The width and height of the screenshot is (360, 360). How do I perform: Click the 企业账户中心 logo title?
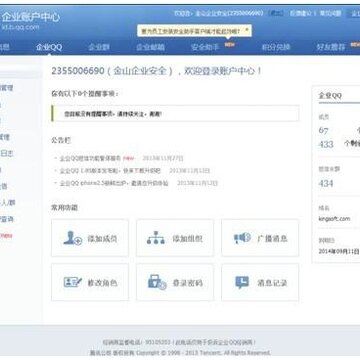30,17
